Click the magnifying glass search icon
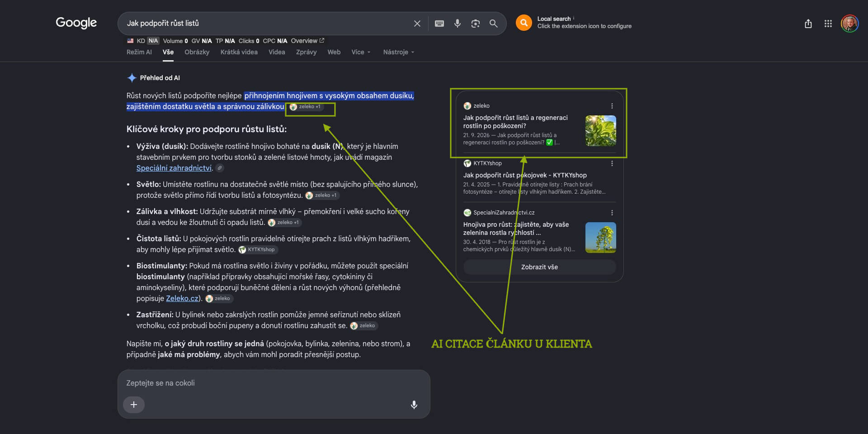This screenshot has height=434, width=868. pos(493,24)
